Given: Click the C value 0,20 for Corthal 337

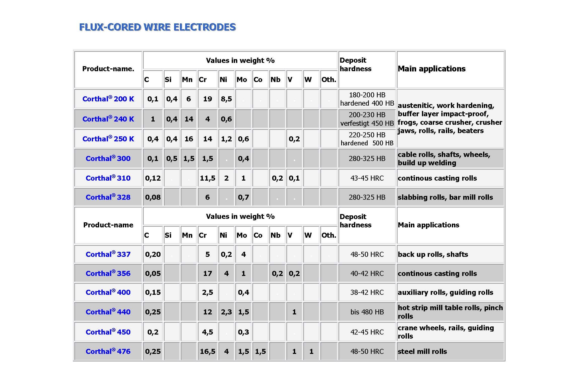Looking at the screenshot, I should [153, 254].
